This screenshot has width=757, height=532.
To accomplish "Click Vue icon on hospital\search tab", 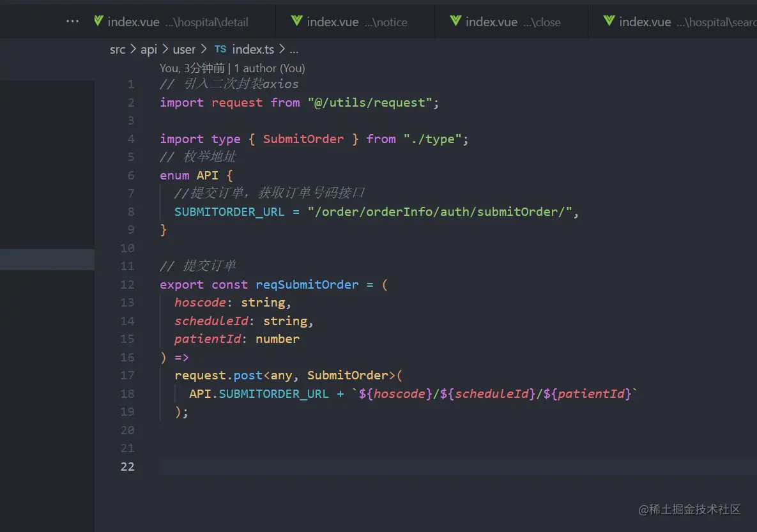I will [609, 21].
